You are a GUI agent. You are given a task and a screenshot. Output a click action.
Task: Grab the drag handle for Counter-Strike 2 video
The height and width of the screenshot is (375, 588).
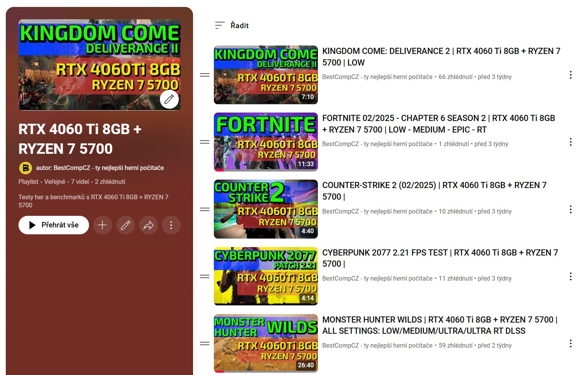205,209
